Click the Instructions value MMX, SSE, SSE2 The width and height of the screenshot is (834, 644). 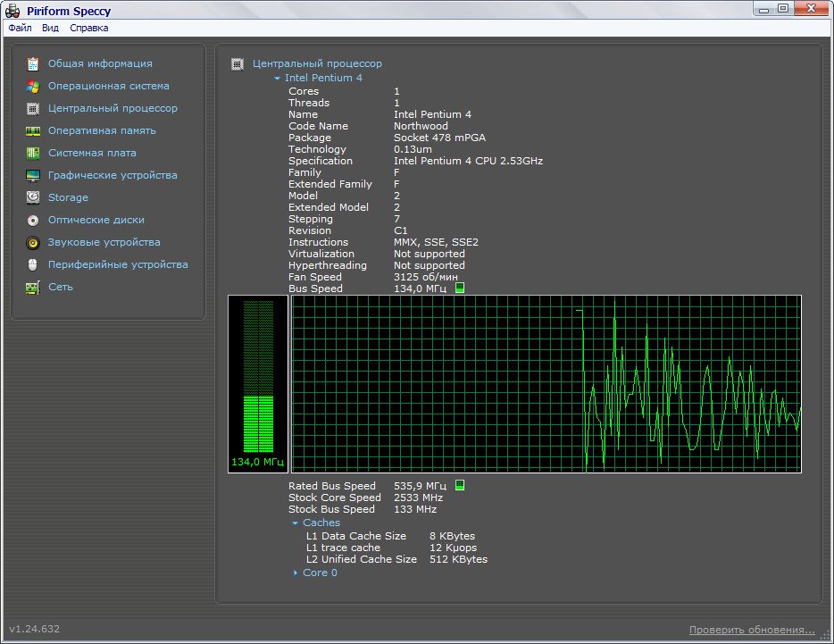436,242
